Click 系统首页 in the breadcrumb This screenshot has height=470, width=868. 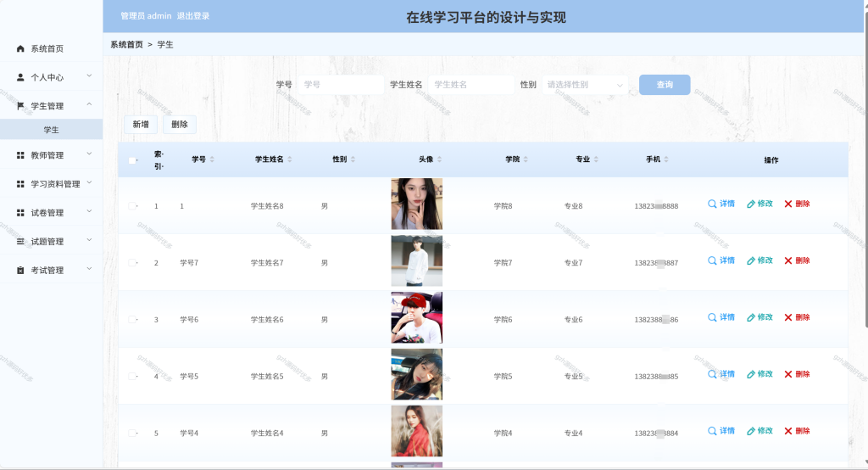(x=126, y=45)
